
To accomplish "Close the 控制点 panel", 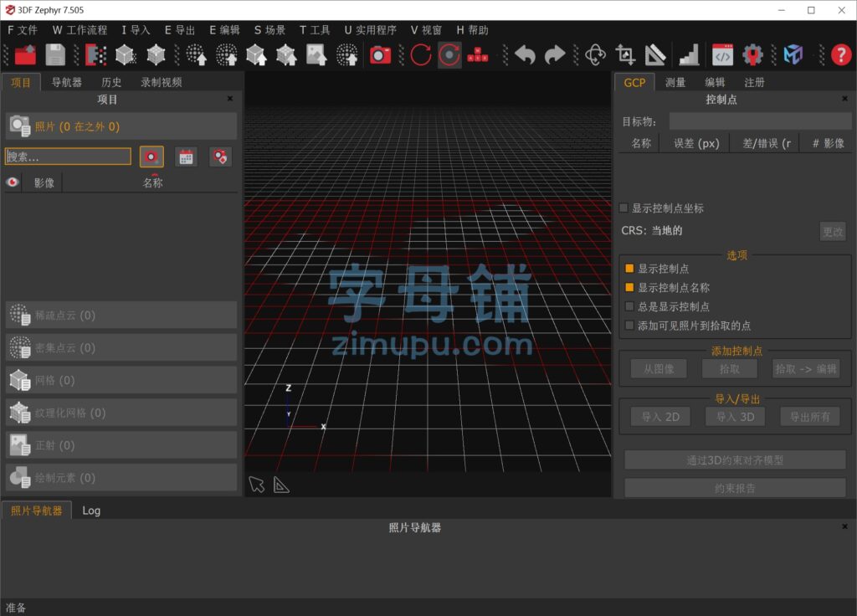I will pos(845,99).
